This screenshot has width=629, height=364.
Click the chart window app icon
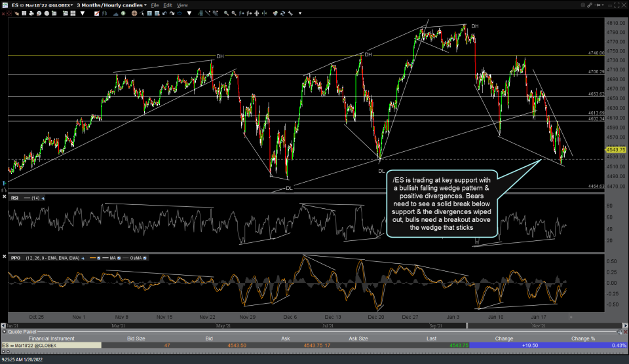pos(5,5)
